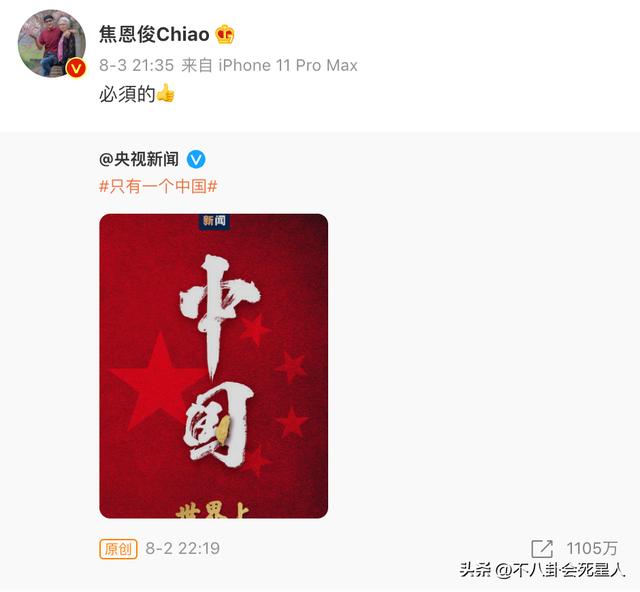Click the 原创 original tag badge
The width and height of the screenshot is (640, 592).
[x=118, y=548]
